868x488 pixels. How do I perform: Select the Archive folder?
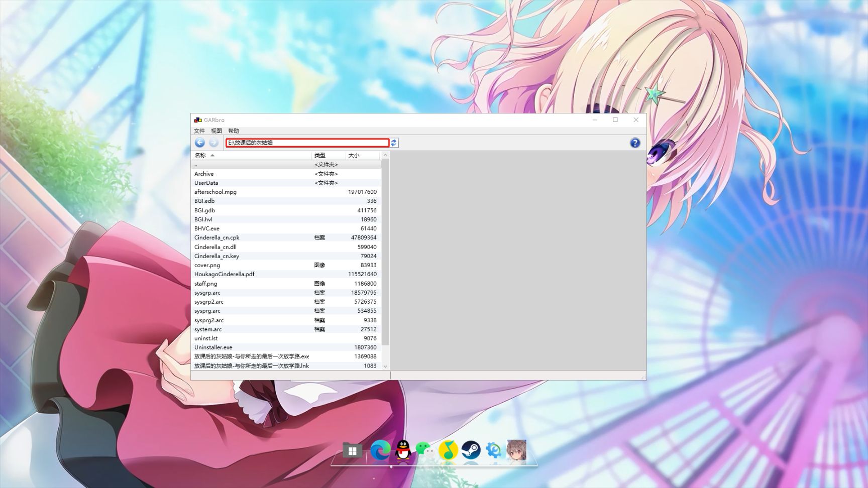pos(286,174)
